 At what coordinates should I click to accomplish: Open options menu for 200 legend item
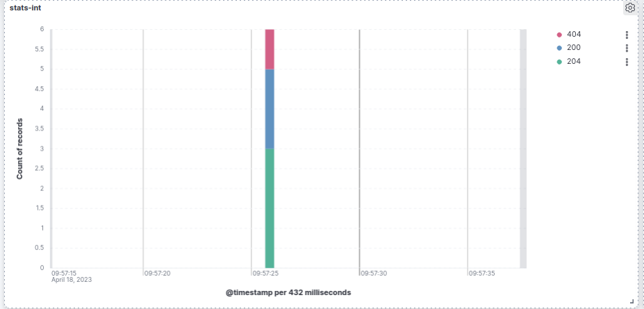(x=627, y=48)
